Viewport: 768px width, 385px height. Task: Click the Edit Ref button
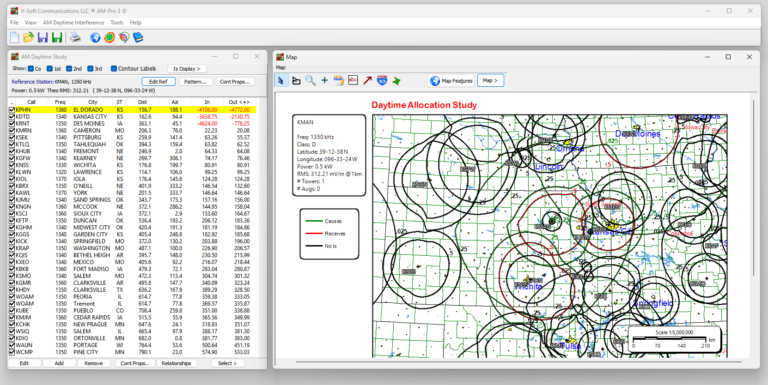[159, 82]
